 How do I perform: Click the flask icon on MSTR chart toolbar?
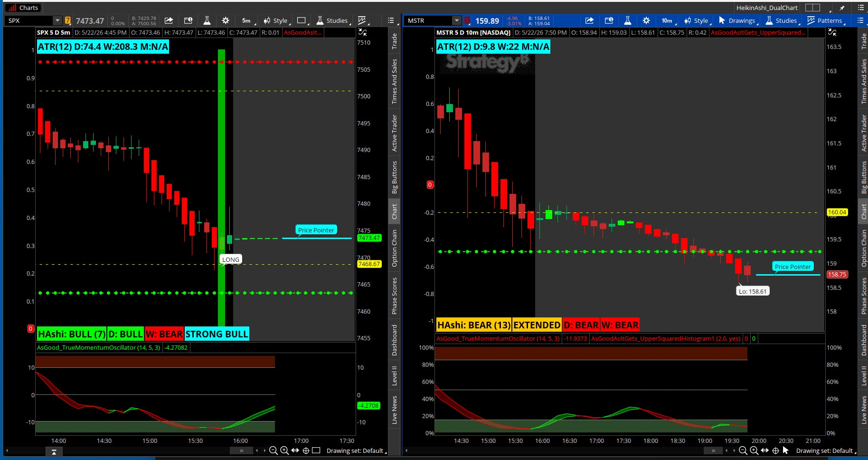(x=628, y=20)
